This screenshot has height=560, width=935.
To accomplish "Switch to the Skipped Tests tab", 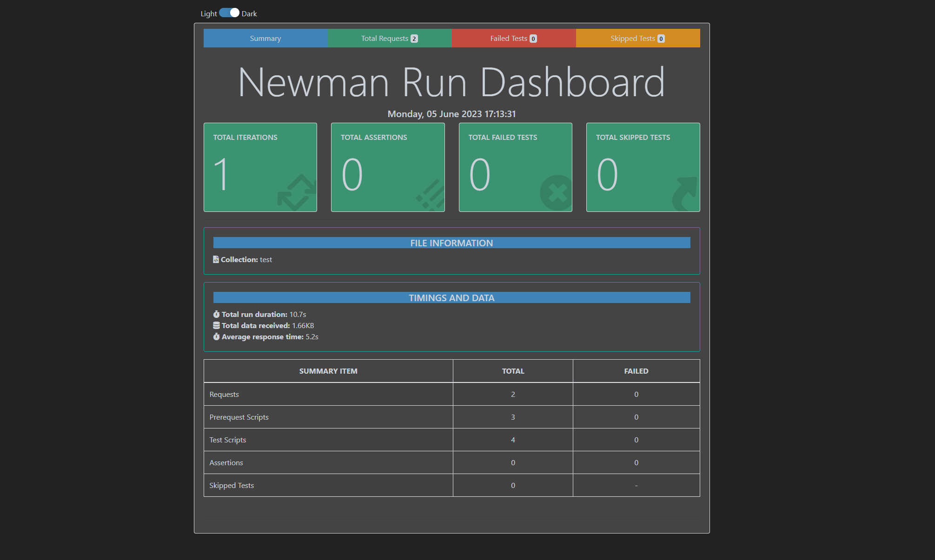I will pyautogui.click(x=637, y=38).
